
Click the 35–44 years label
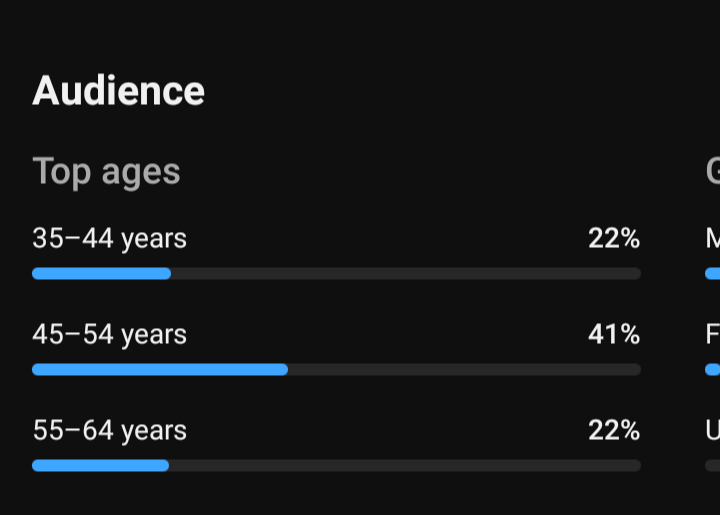click(109, 238)
